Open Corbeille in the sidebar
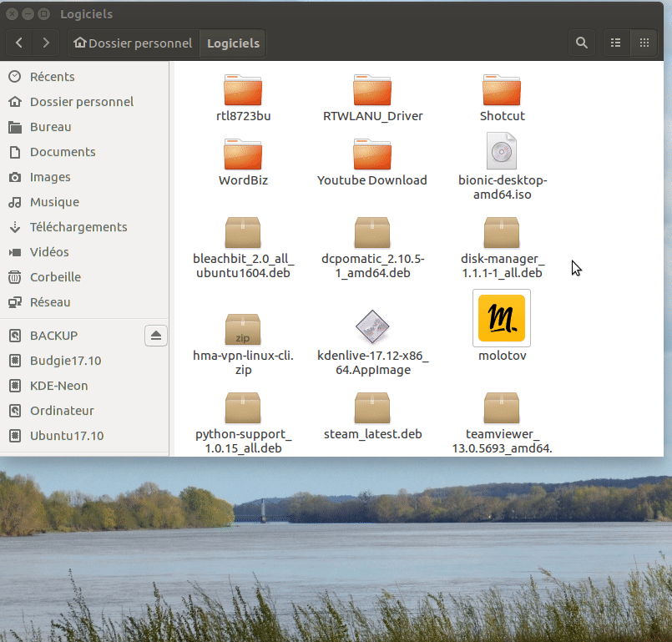Screen dimensions: 672x642 (84, 277)
